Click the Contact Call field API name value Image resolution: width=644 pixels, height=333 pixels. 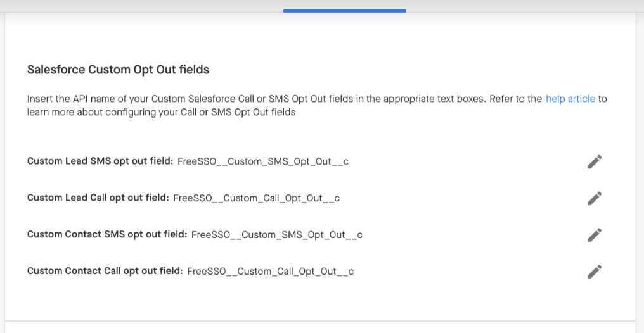(x=270, y=272)
